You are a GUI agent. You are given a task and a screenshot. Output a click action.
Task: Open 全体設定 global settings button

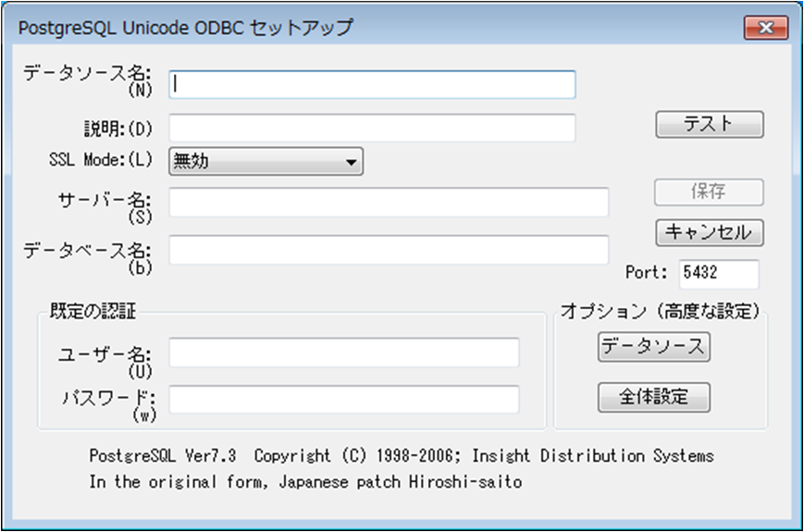coord(654,397)
